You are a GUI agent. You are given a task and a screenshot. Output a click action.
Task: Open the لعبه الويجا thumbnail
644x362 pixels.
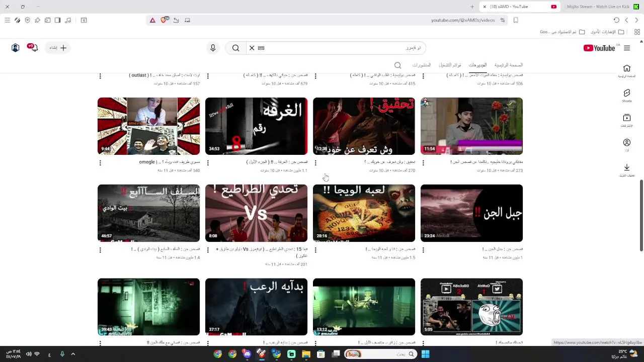364,213
